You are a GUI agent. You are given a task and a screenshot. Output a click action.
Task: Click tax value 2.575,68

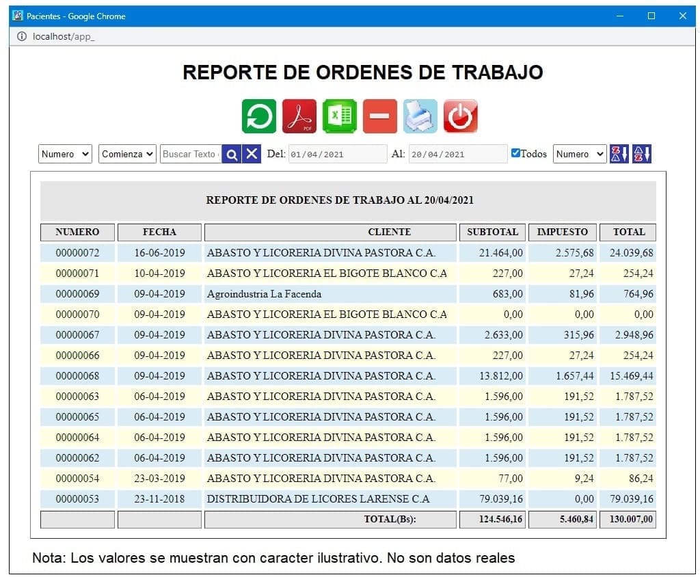coord(574,253)
